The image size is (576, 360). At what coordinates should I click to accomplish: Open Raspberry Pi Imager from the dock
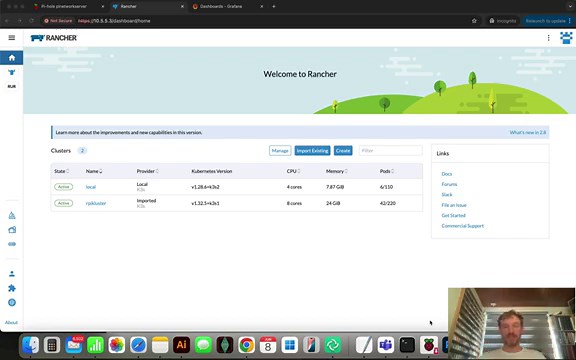(429, 345)
